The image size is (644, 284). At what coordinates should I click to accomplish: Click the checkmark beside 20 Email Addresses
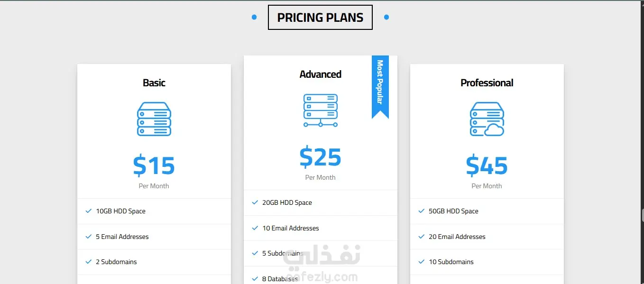[421, 237]
